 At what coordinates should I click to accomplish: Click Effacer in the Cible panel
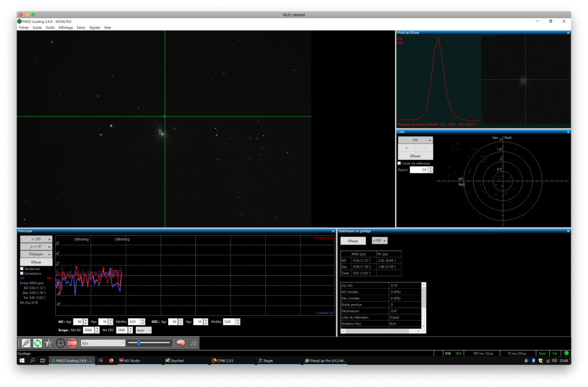click(x=415, y=156)
